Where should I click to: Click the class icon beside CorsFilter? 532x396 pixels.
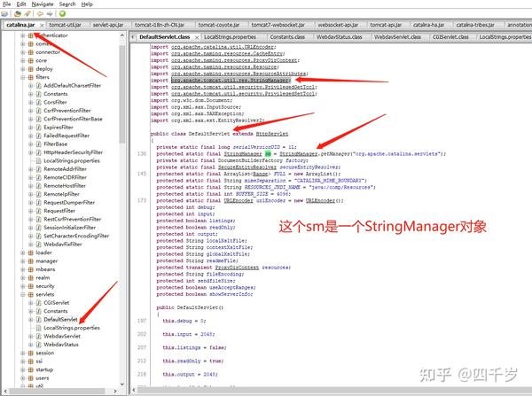pyautogui.click(x=39, y=103)
